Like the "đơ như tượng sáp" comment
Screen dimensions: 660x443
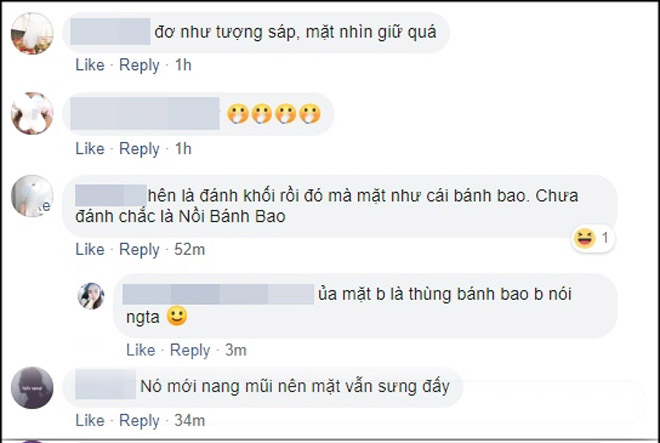[89, 65]
